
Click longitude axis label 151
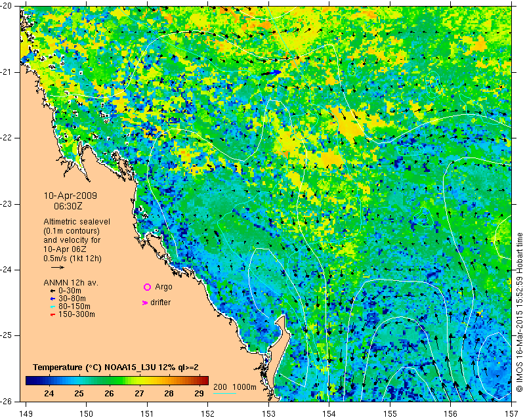click(x=147, y=414)
